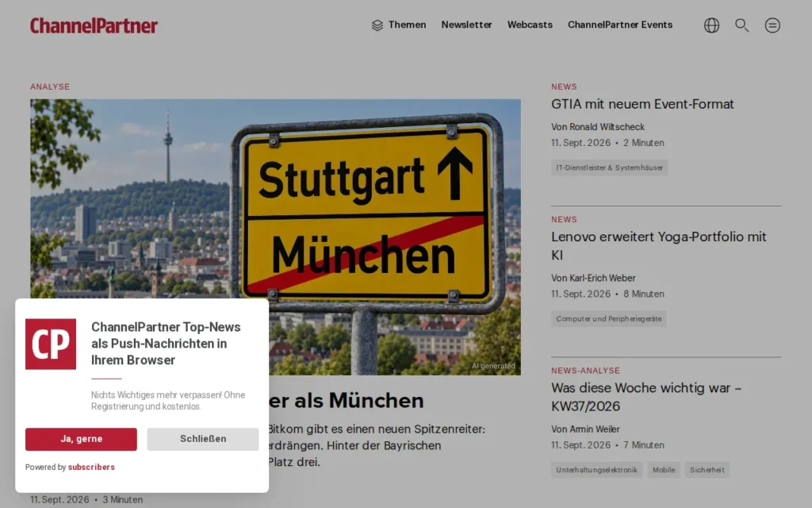The image size is (812, 508).
Task: Open the Webcasts menu item
Action: tap(530, 25)
